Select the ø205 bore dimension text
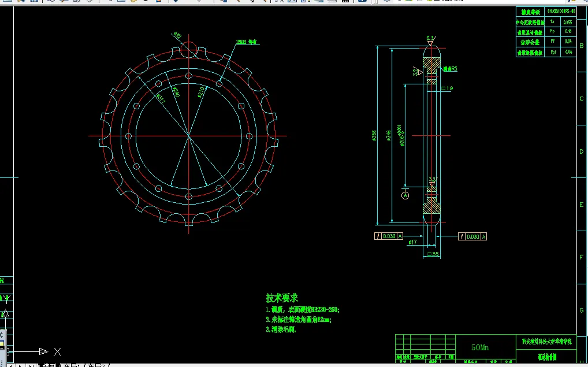 pos(401,135)
